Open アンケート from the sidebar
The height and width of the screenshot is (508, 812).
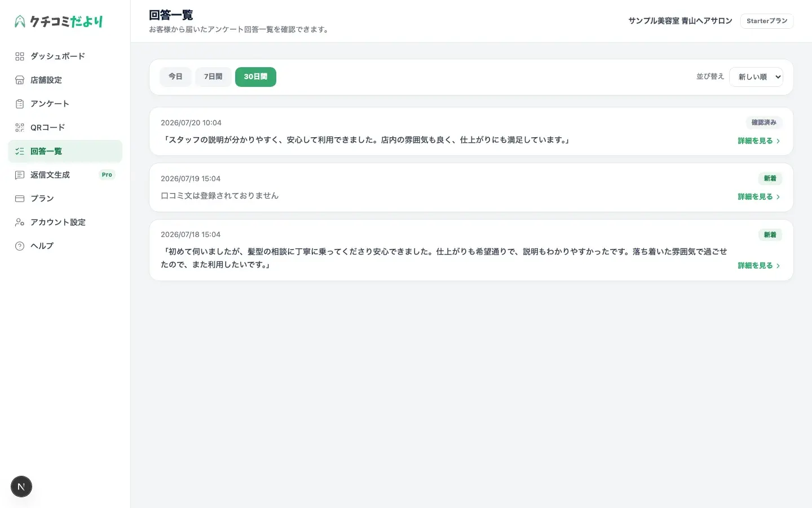point(65,104)
